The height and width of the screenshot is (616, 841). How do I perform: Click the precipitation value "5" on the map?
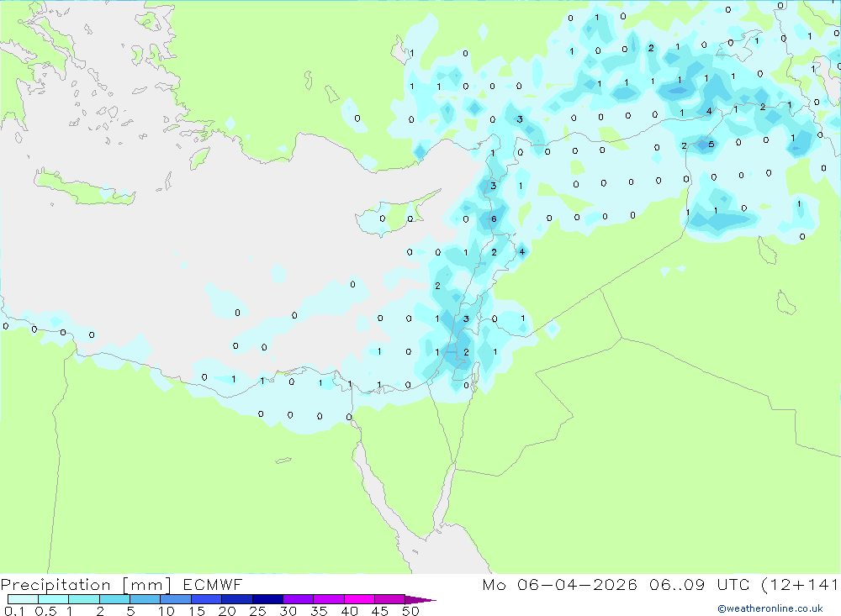pyautogui.click(x=711, y=145)
